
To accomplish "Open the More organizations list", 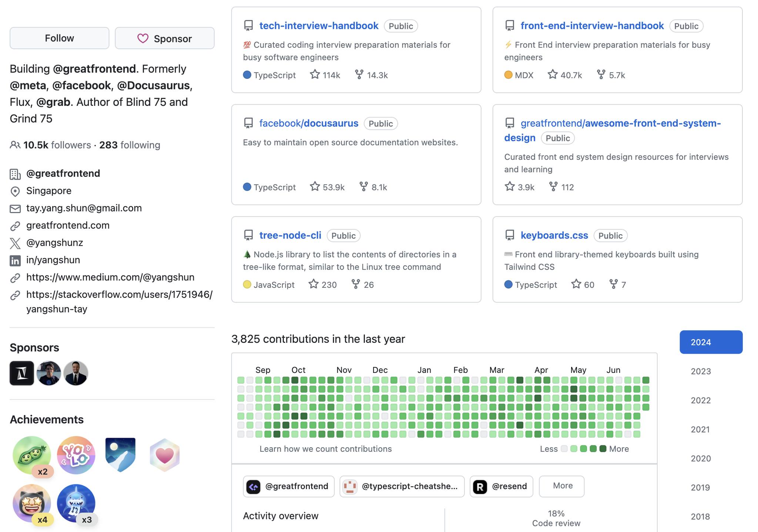I will [x=561, y=486].
